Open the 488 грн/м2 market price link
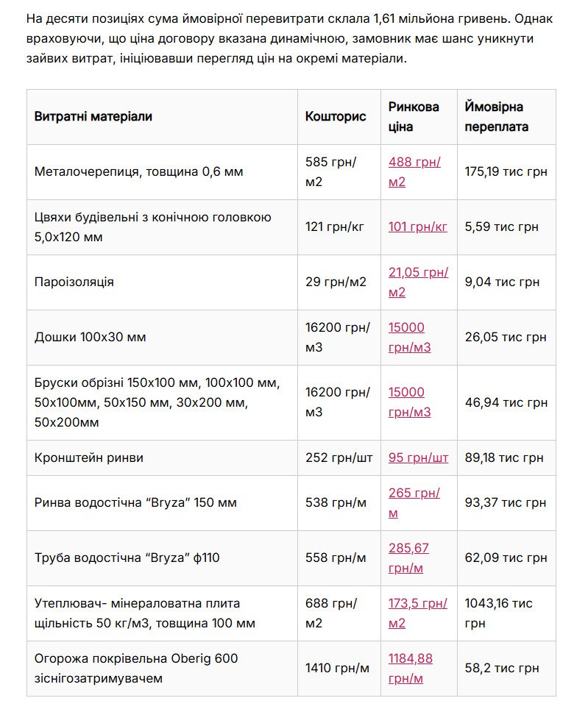Screen dimensions: 588x712 (x=414, y=171)
